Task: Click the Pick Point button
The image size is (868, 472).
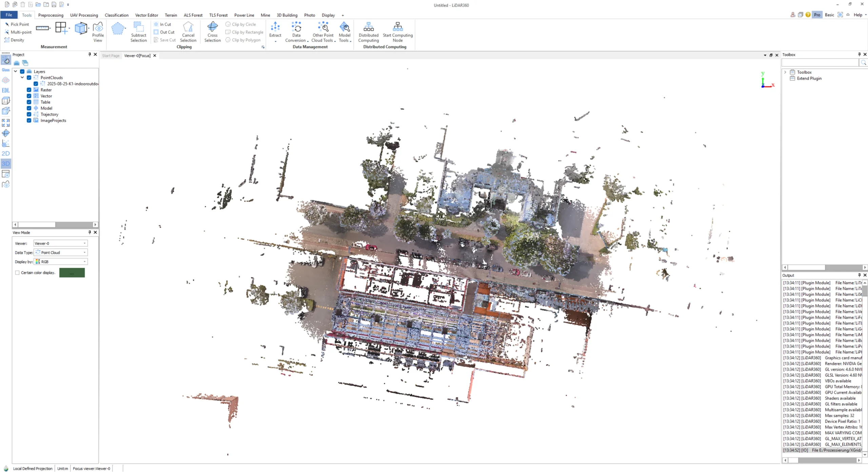Action: click(x=17, y=24)
